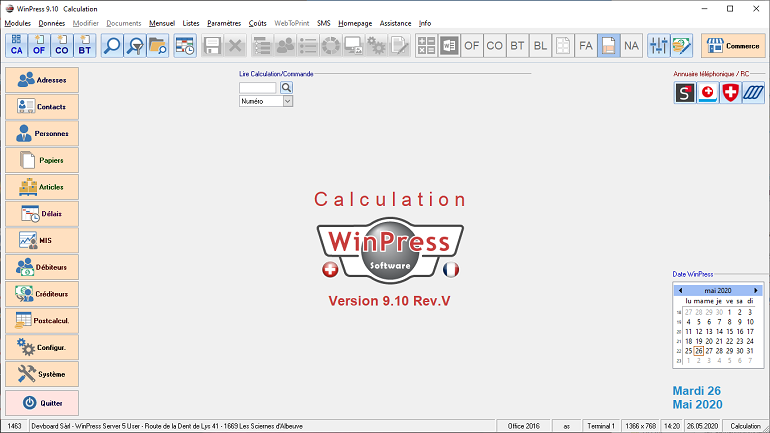The width and height of the screenshot is (770, 433).
Task: Click the document with pencil icon
Action: point(399,46)
